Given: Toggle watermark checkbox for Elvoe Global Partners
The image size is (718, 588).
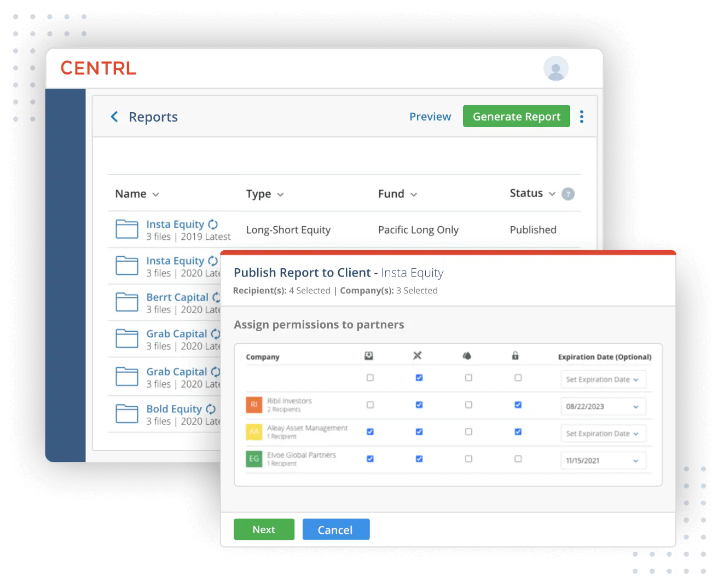Looking at the screenshot, I should [468, 459].
